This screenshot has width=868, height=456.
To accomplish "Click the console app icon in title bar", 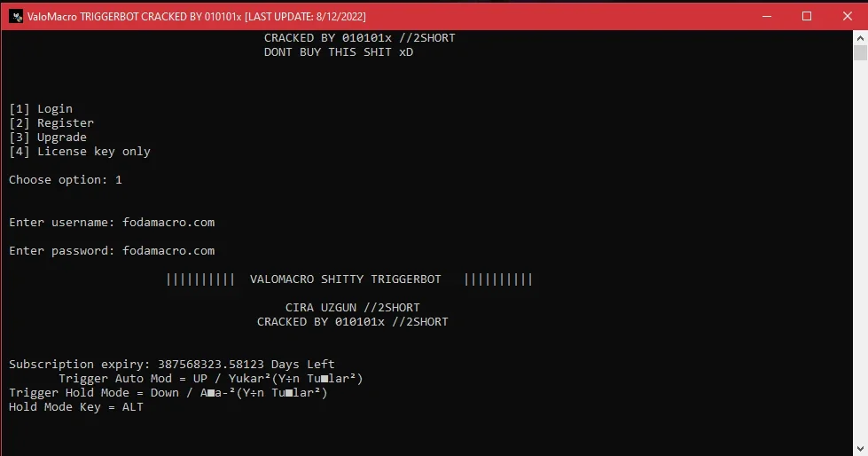I will [15, 17].
